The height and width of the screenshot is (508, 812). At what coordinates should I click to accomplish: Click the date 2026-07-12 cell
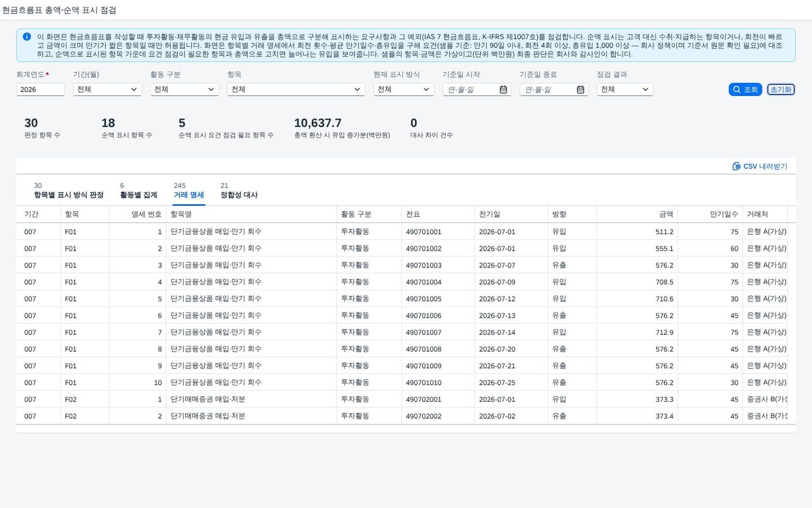511,299
